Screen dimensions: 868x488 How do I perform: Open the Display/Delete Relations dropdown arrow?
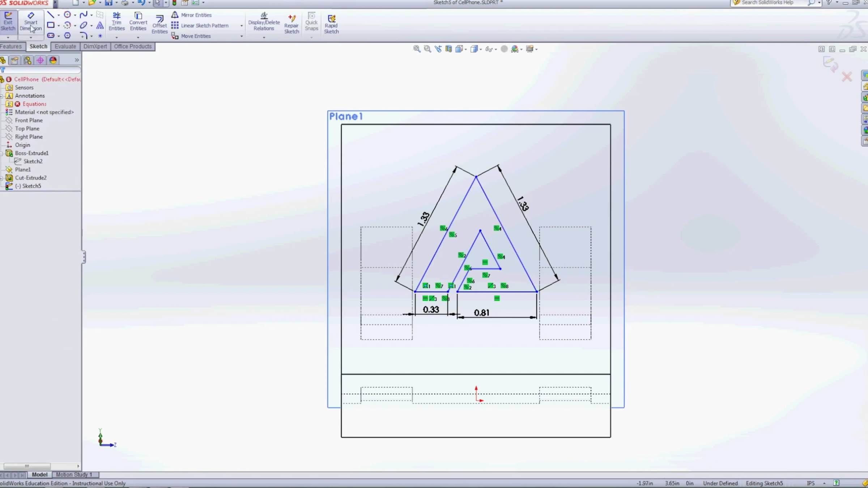pyautogui.click(x=264, y=37)
